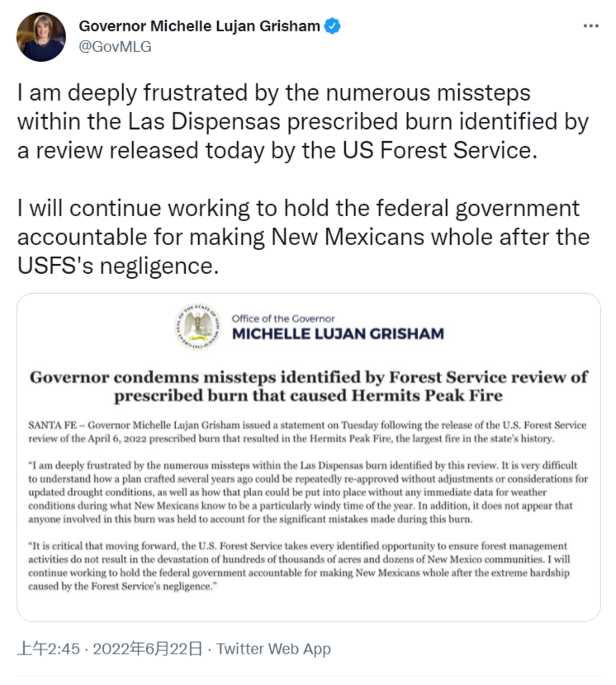The width and height of the screenshot is (616, 685).
Task: Open the Twitter Web App source link
Action: (x=274, y=649)
